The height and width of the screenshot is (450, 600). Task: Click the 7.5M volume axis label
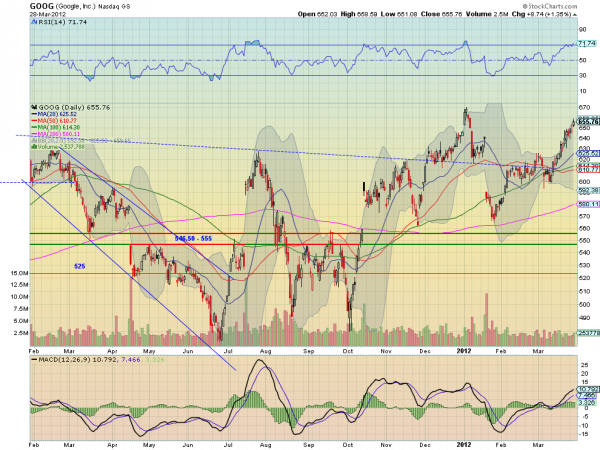21,309
